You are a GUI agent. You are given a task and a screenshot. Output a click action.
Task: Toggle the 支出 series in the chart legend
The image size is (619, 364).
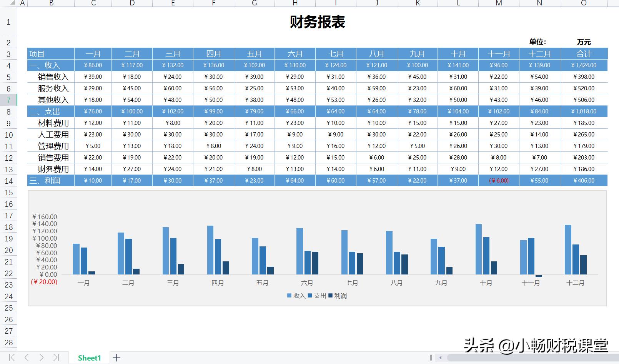pyautogui.click(x=318, y=296)
